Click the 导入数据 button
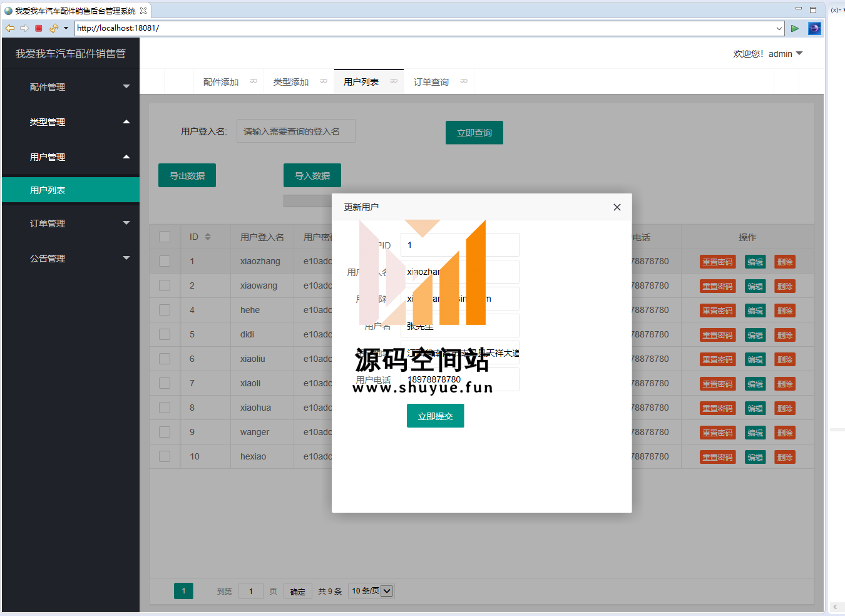 [312, 175]
